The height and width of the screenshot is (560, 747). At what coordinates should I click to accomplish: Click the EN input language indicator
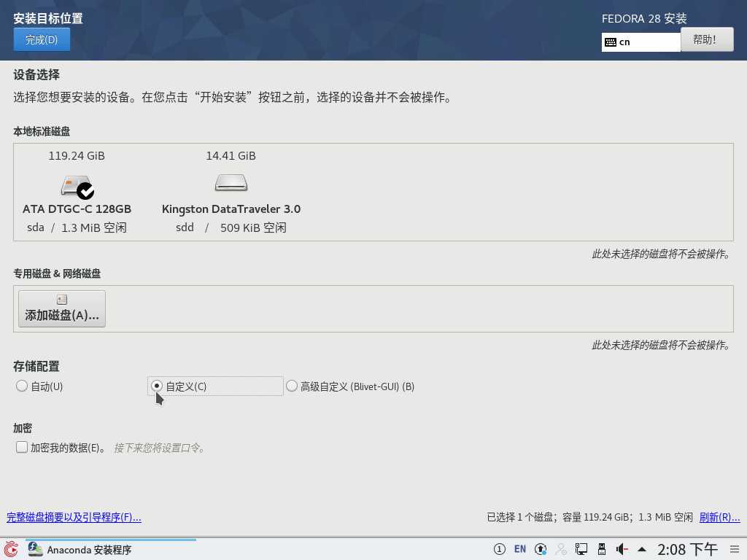(519, 550)
